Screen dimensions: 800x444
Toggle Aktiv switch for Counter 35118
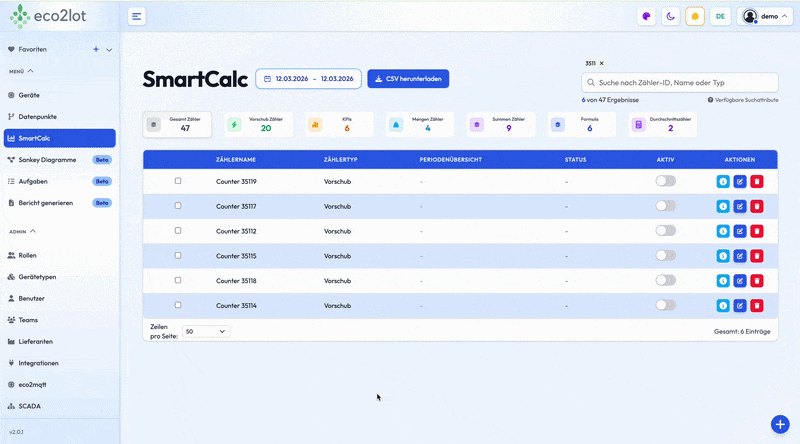665,280
